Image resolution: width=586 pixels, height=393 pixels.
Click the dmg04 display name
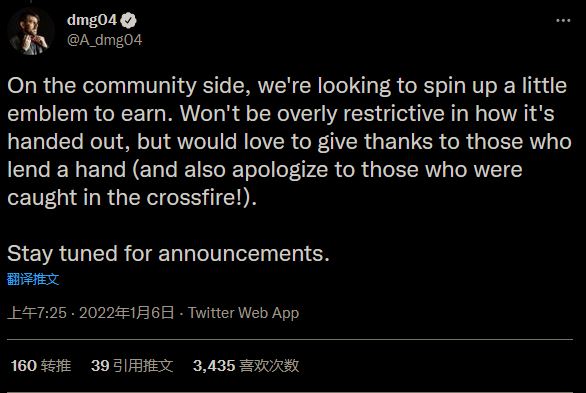[x=92, y=20]
